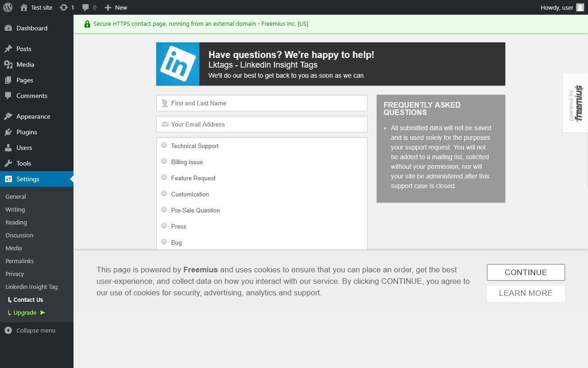Open the New content dropdown in admin bar
Screen dimensions: 588x368
[116, 7]
